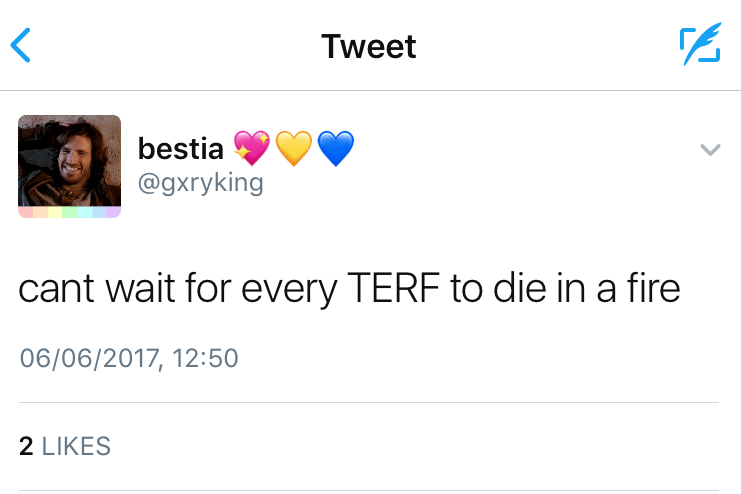Click the like count number 2
741x494 pixels.
click(x=26, y=446)
